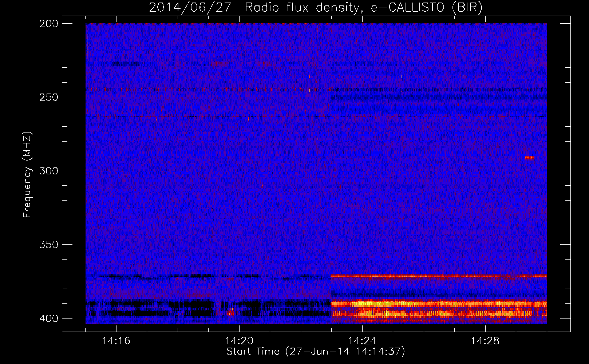
Task: Click the "Frequency (MHZ)" axis label
Action: coord(27,174)
